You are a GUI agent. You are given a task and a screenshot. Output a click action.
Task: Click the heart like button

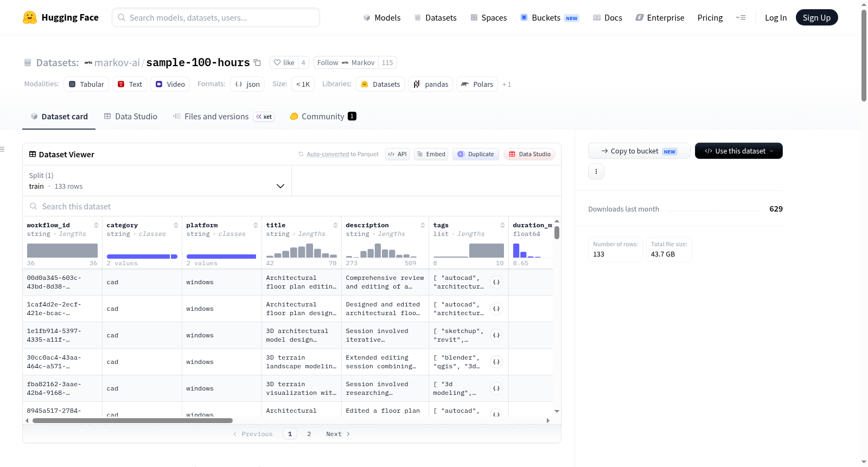[284, 62]
